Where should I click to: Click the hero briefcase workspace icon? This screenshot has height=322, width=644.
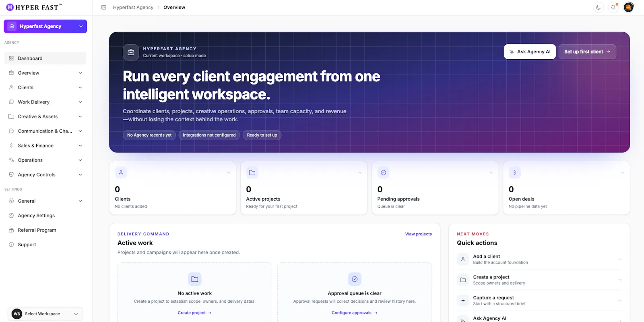click(x=131, y=52)
